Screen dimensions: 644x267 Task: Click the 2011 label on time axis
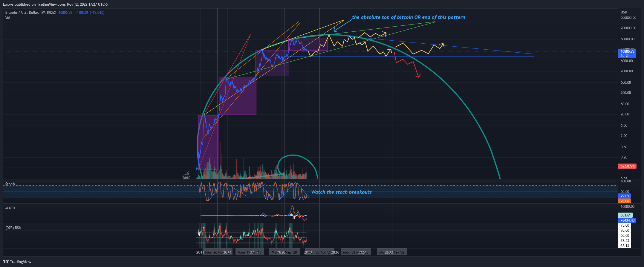click(200, 252)
